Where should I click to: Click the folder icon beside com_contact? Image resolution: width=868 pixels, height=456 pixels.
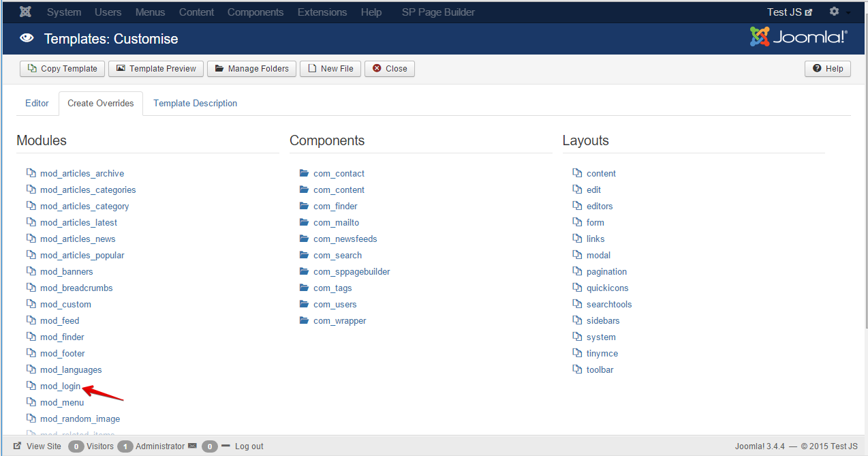tap(304, 173)
